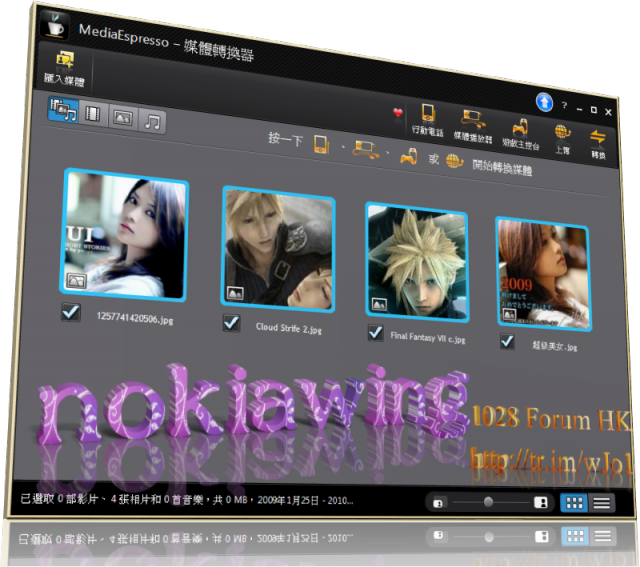Image resolution: width=640 pixels, height=567 pixels.
Task: Click the photo-type badge on Final Fantasy VII c.jpg
Action: 379,305
